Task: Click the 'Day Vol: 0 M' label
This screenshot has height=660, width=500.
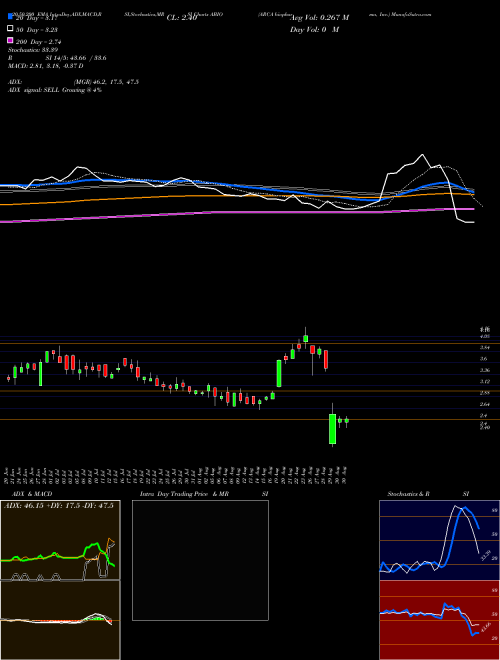Action: (x=314, y=30)
